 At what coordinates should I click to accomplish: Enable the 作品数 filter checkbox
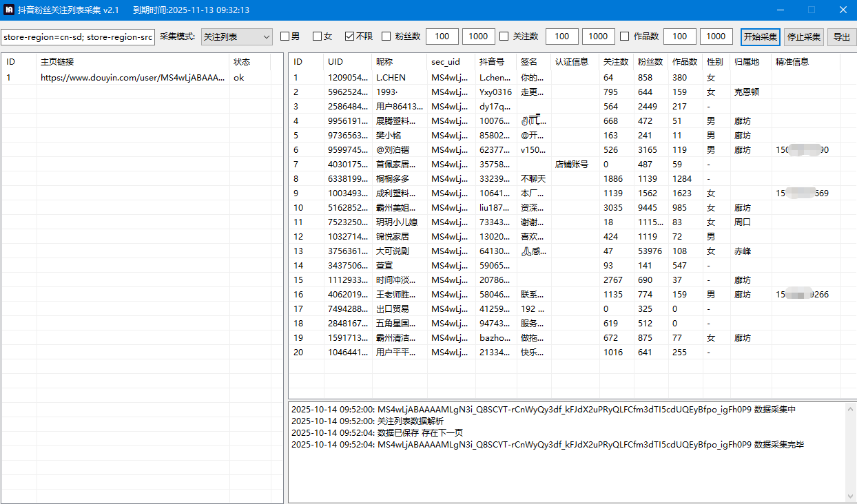pos(625,36)
